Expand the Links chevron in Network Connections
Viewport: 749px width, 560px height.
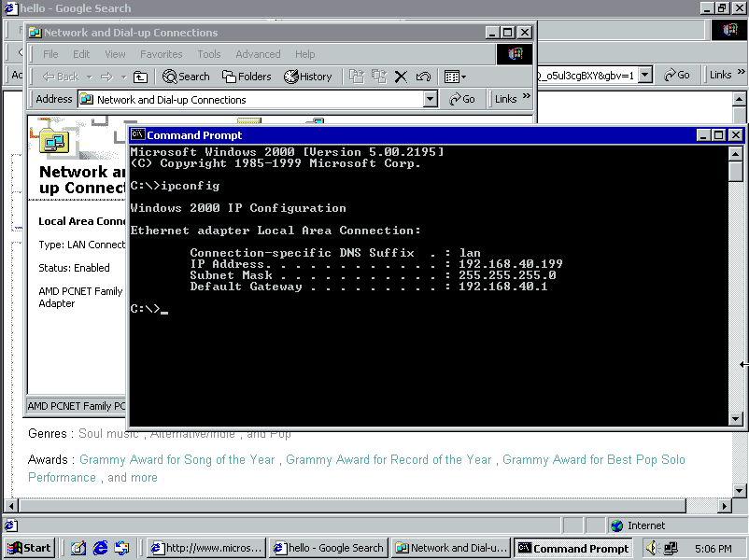click(527, 96)
